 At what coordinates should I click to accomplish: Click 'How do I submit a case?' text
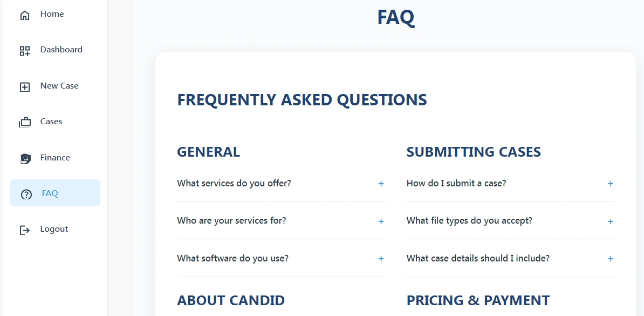(456, 183)
